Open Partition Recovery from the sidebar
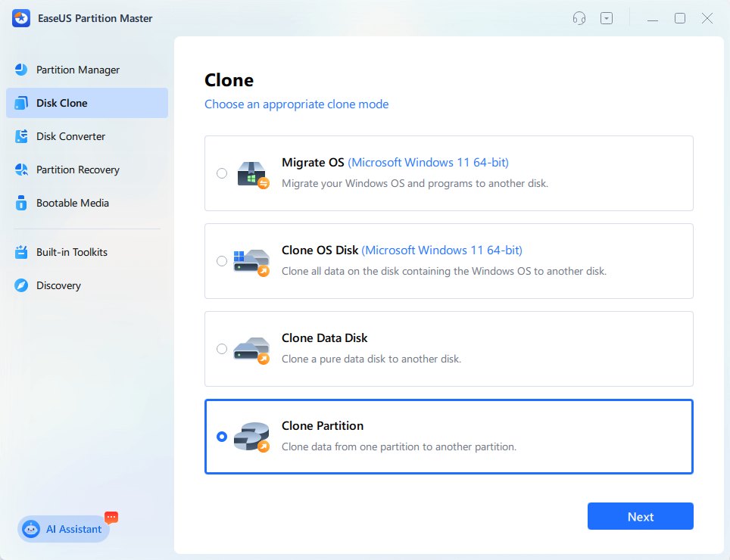This screenshot has height=560, width=730. tap(87, 170)
